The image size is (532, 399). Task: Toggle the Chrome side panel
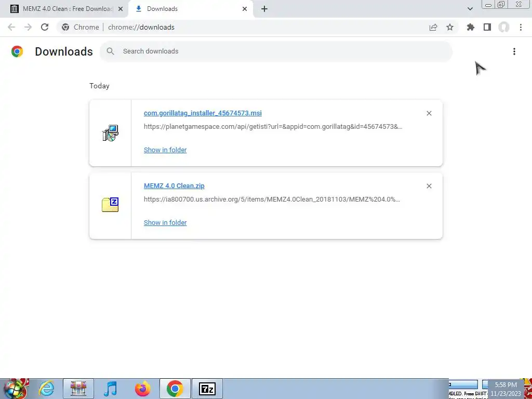487,27
